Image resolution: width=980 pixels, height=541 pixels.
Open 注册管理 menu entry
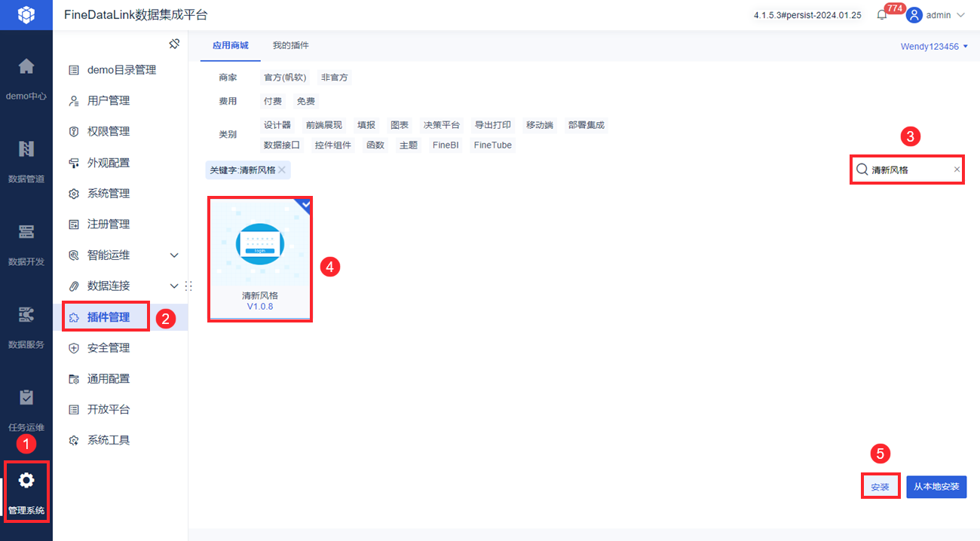coord(109,225)
